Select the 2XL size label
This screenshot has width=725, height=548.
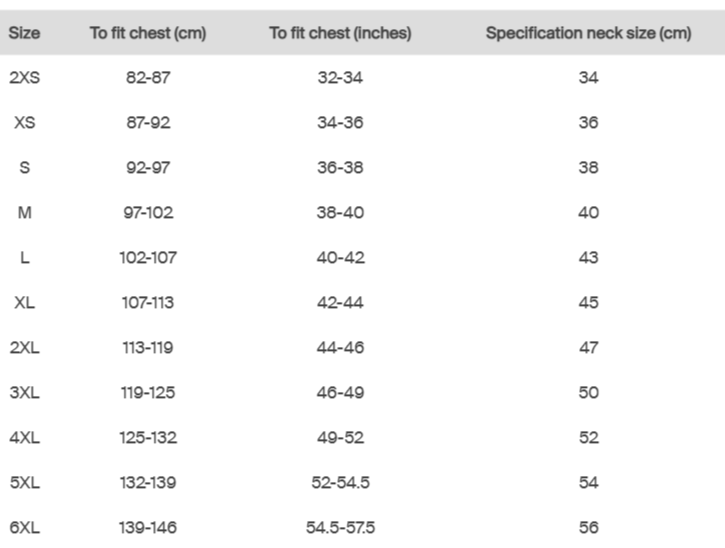[x=24, y=348]
